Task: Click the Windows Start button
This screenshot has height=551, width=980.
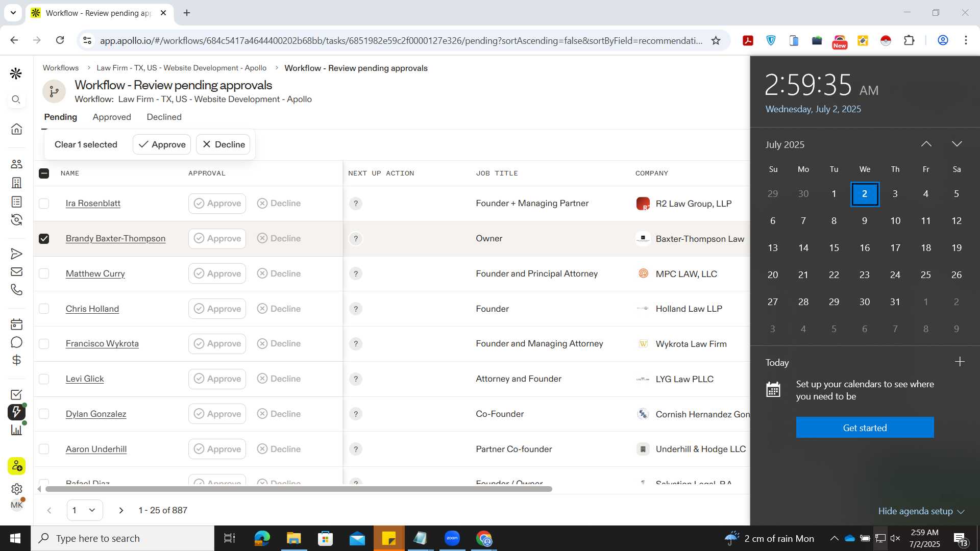Action: pos(15,538)
